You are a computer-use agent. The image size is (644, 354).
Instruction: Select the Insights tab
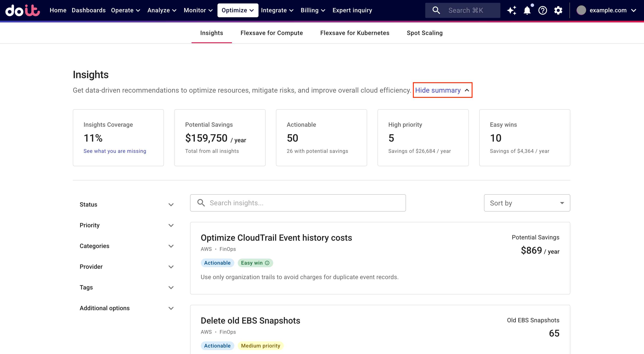click(211, 33)
